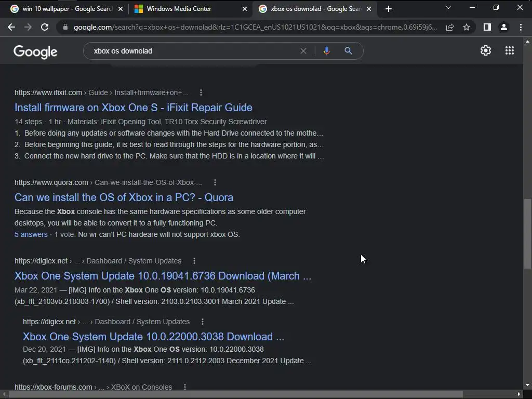Open Google quick settings gear

click(486, 50)
